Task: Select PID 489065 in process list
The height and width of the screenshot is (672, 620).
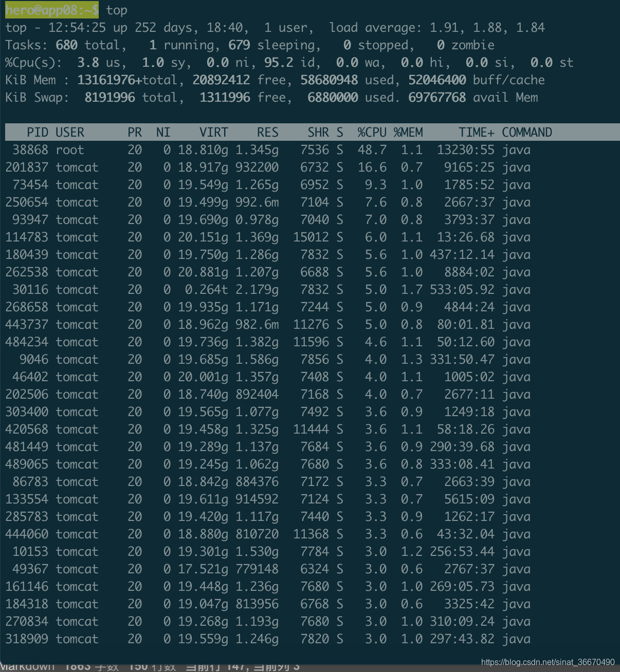Action: [x=27, y=464]
